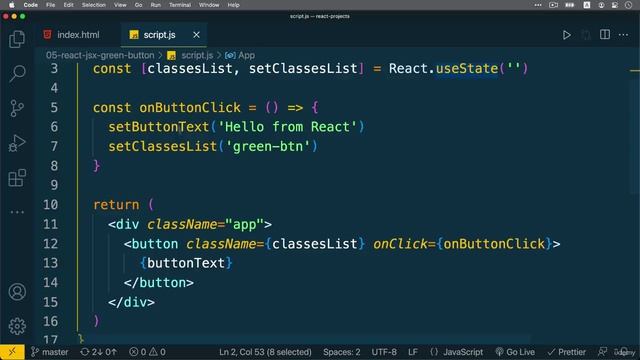Screen dimensions: 640x360
Task: Show additional activity bar views (ellipsis)
Action: tap(17, 212)
